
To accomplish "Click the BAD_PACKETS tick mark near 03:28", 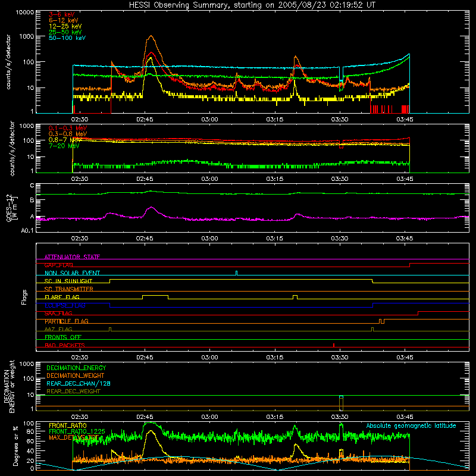I will coord(334,346).
